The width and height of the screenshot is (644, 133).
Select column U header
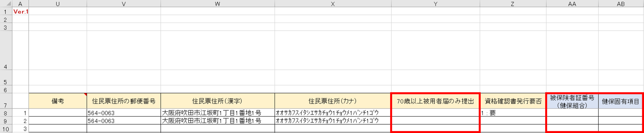point(58,4)
